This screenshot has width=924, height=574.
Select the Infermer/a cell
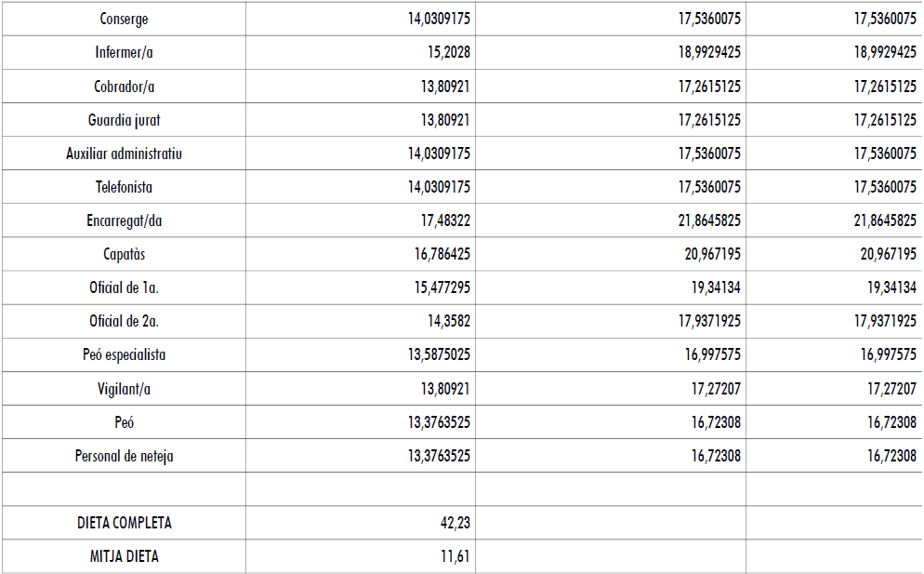point(124,52)
